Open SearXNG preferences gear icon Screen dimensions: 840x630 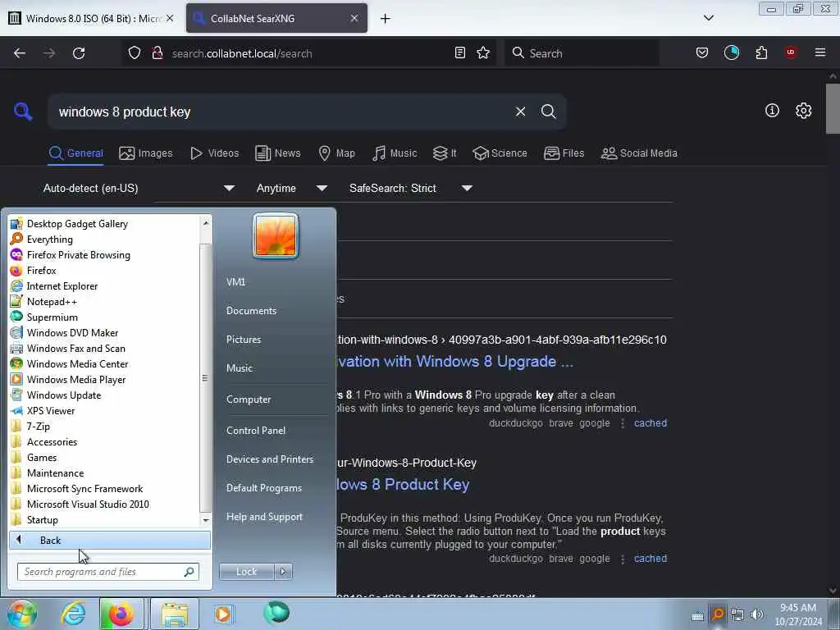803,111
